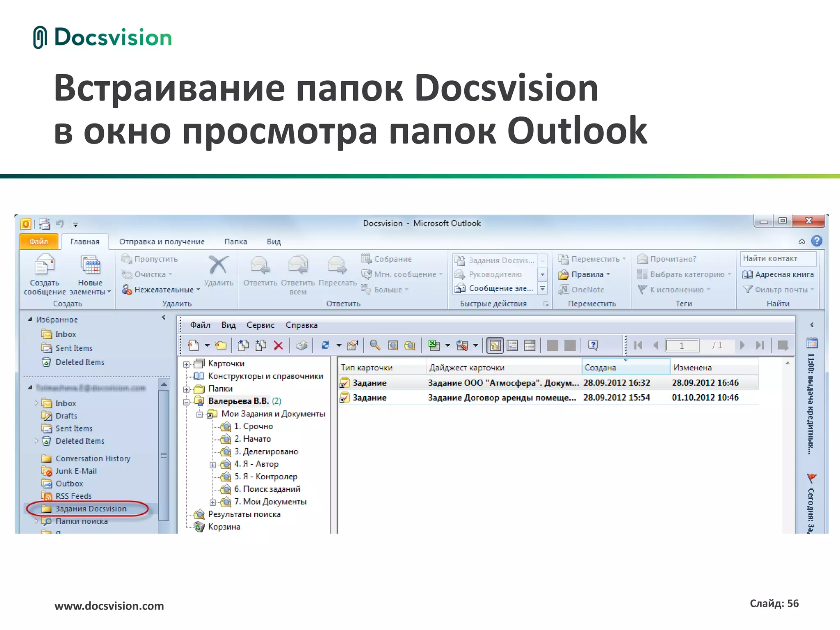This screenshot has width=840, height=630.
Task: Open Результаты поиска folder
Action: coord(237,514)
